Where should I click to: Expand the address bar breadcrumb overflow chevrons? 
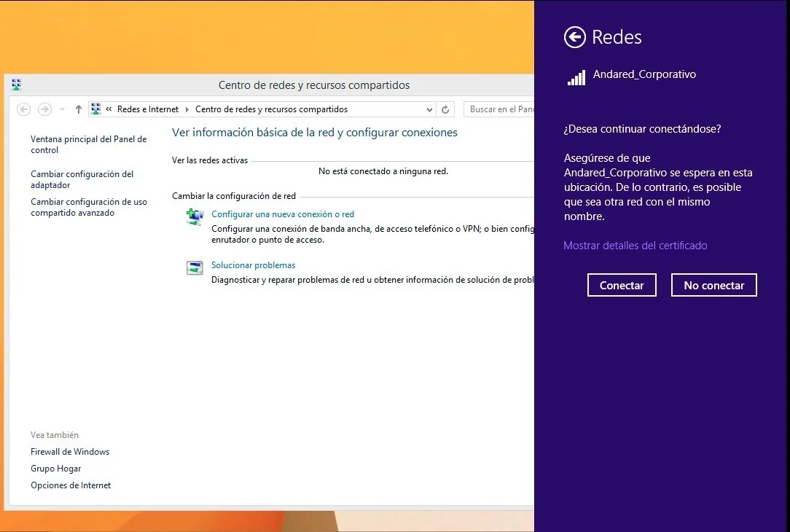tap(109, 109)
